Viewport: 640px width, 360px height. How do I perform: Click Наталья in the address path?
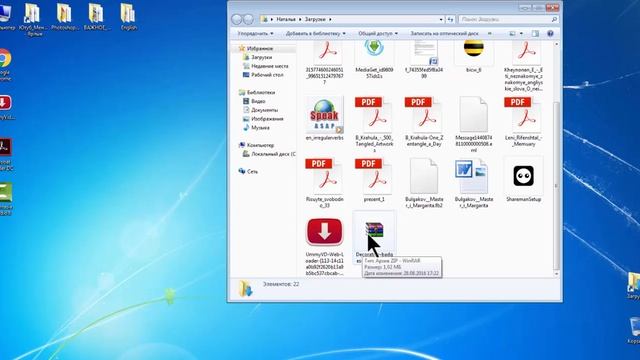[286, 19]
